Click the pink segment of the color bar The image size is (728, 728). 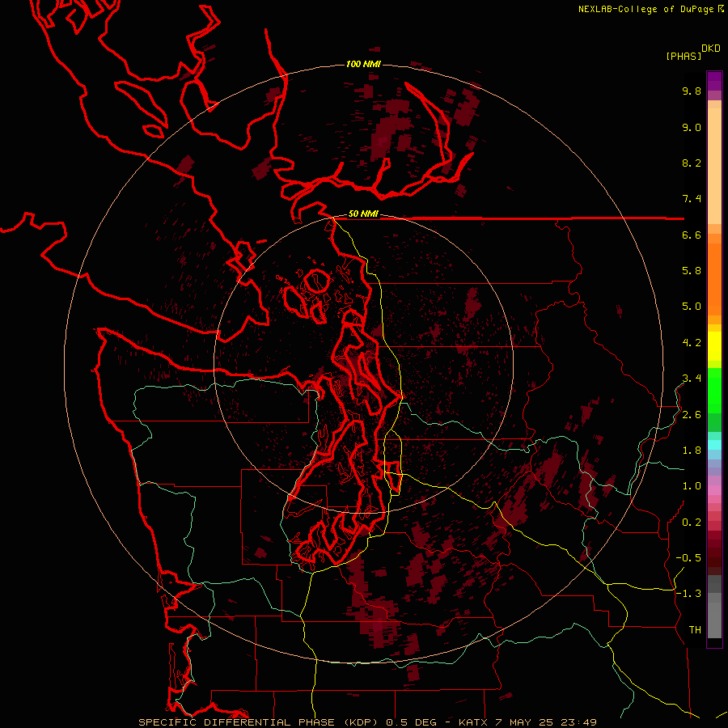714,490
